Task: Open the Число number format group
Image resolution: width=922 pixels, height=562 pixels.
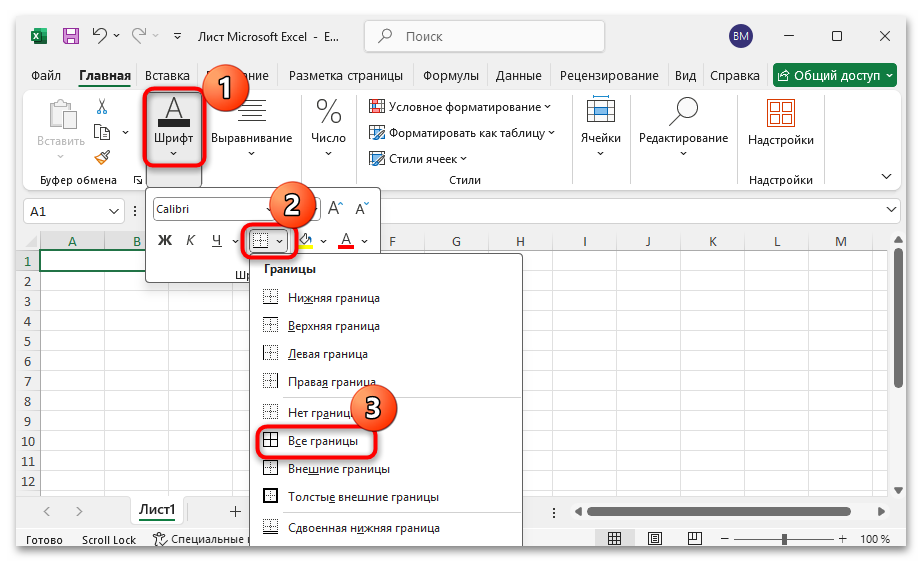Action: (x=328, y=128)
